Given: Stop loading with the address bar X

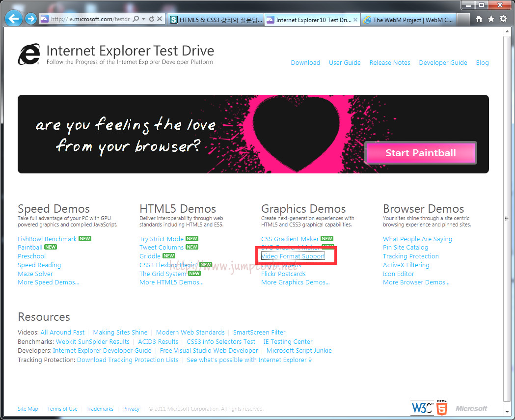Looking at the screenshot, I should point(159,19).
